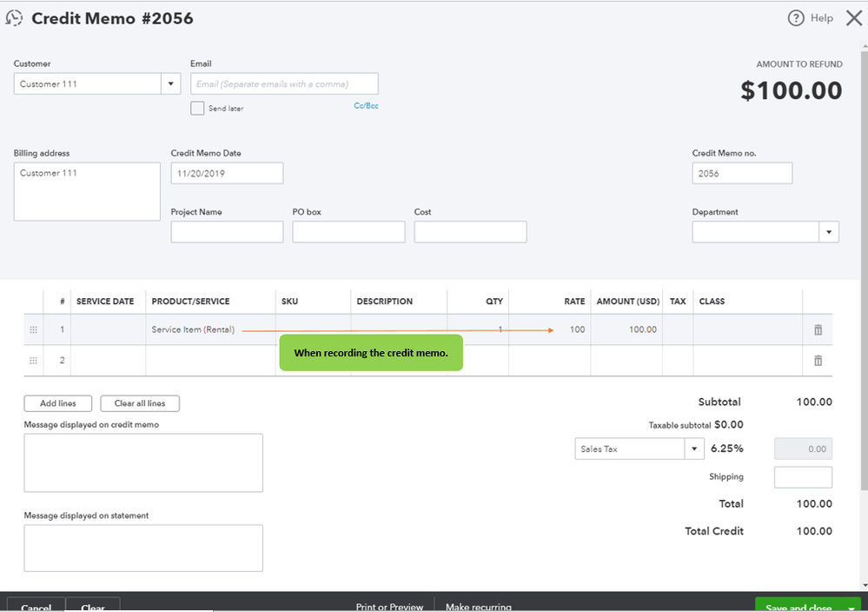This screenshot has height=612, width=868.
Task: Edit the Credit Memo no. field
Action: point(742,173)
